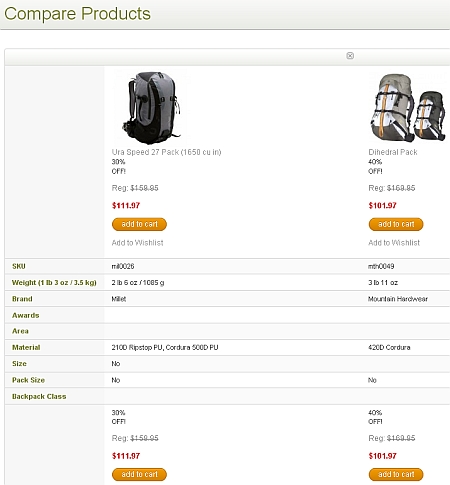Viewport: 450px width, 485px height.
Task: Add Ura Speed 27 Pack to cart (top button)
Action: coord(139,224)
